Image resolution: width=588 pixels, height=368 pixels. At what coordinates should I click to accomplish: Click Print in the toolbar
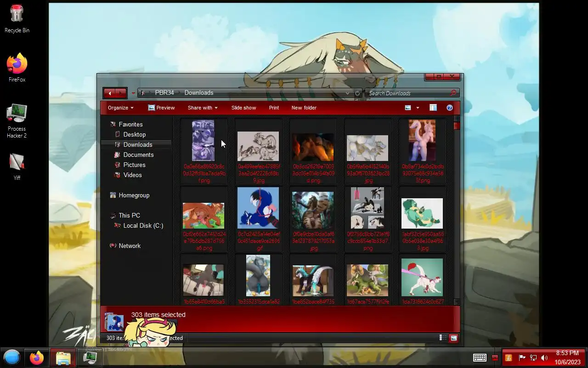click(274, 108)
